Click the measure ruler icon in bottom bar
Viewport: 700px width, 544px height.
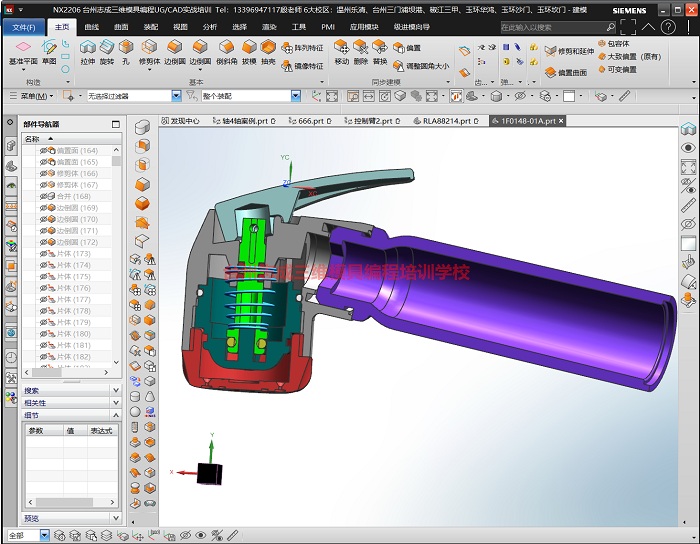233,535
